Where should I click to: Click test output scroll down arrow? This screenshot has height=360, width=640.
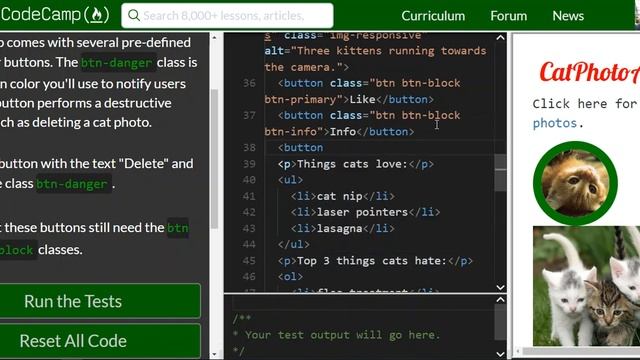500,354
